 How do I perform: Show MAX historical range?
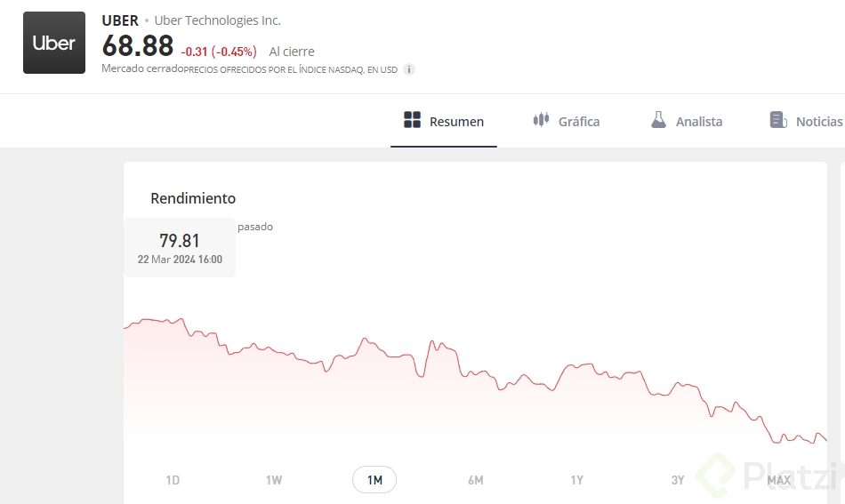click(x=779, y=480)
